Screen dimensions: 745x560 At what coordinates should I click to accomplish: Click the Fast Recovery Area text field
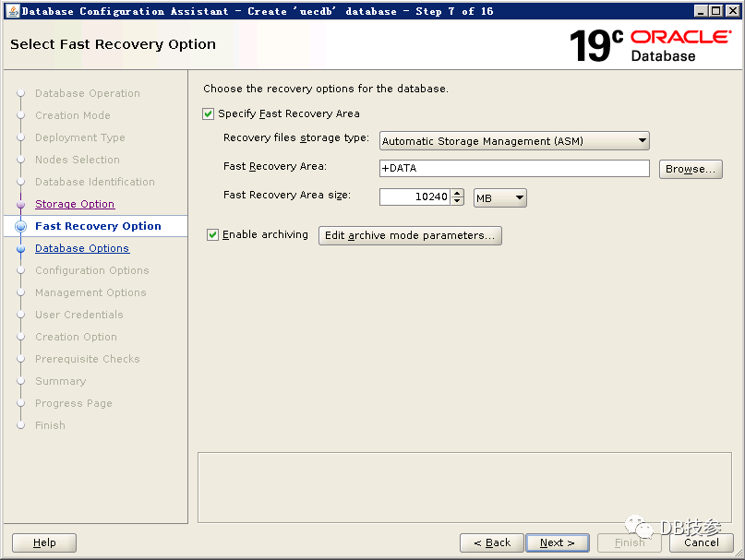point(514,169)
